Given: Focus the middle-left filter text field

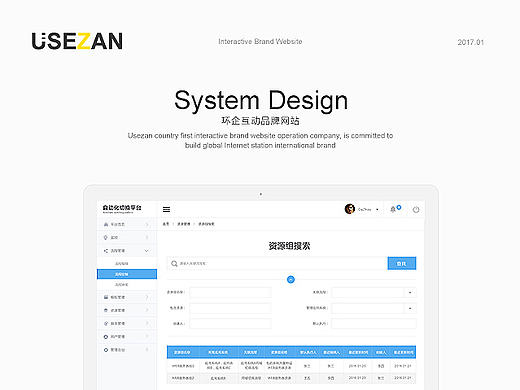Looking at the screenshot, I should [230, 308].
